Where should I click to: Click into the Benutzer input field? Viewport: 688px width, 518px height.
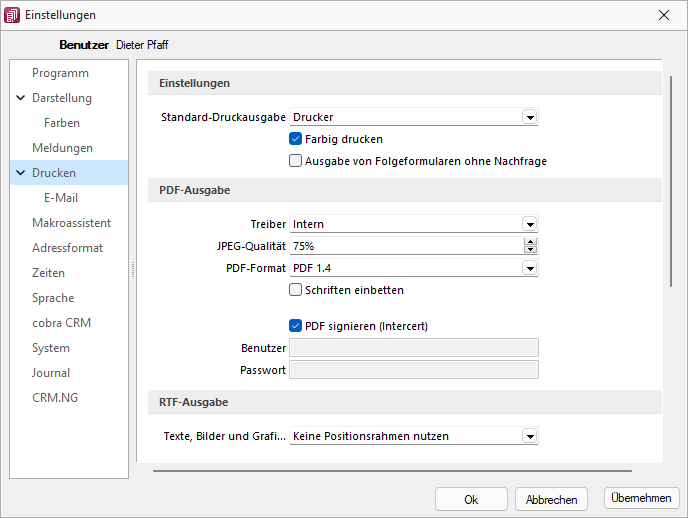414,348
